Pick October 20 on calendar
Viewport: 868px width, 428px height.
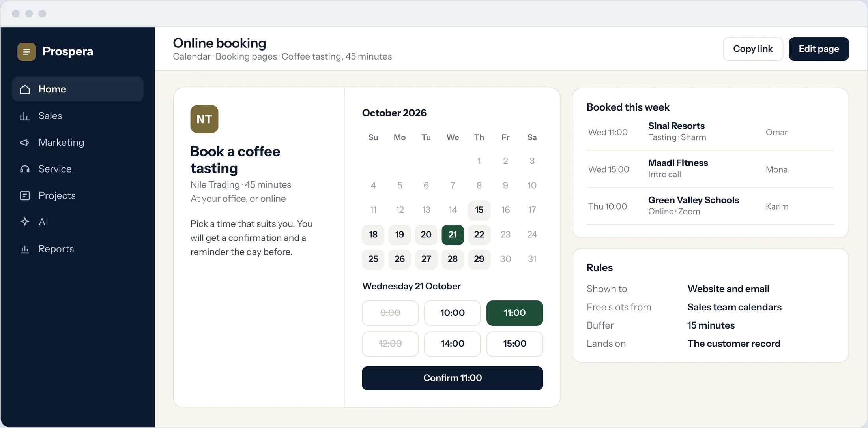[426, 235]
